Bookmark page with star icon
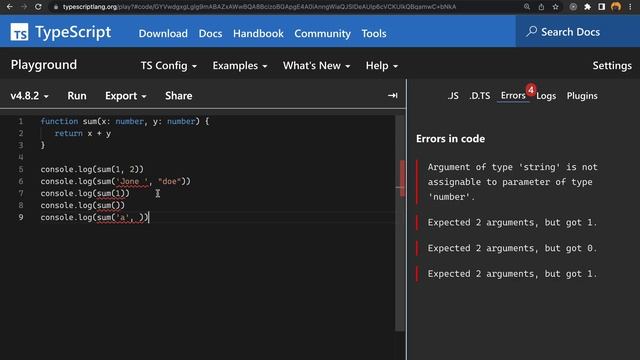This screenshot has height=360, width=640. [556, 7]
